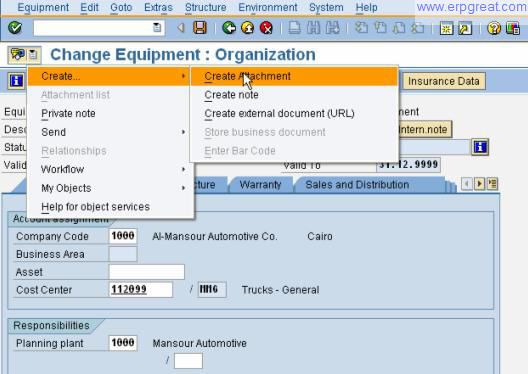Open the Structure menu
Viewport: 528px width, 374px height.
(205, 7)
